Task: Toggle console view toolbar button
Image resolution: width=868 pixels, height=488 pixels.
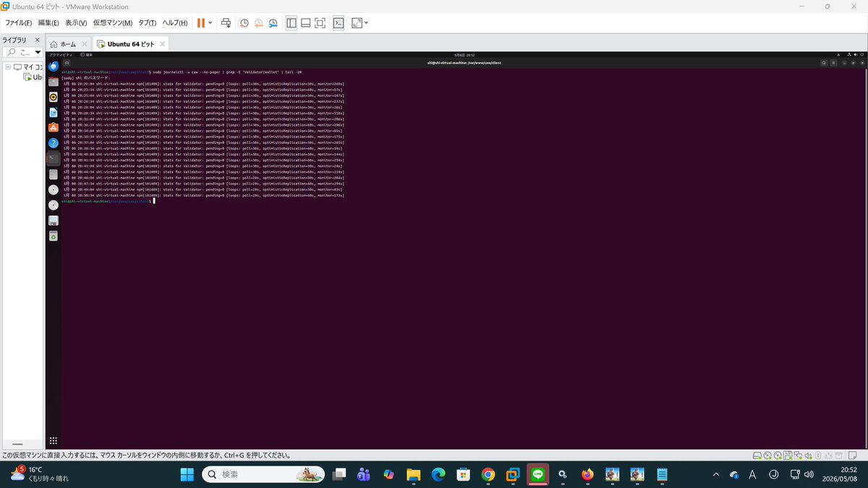Action: tap(339, 23)
